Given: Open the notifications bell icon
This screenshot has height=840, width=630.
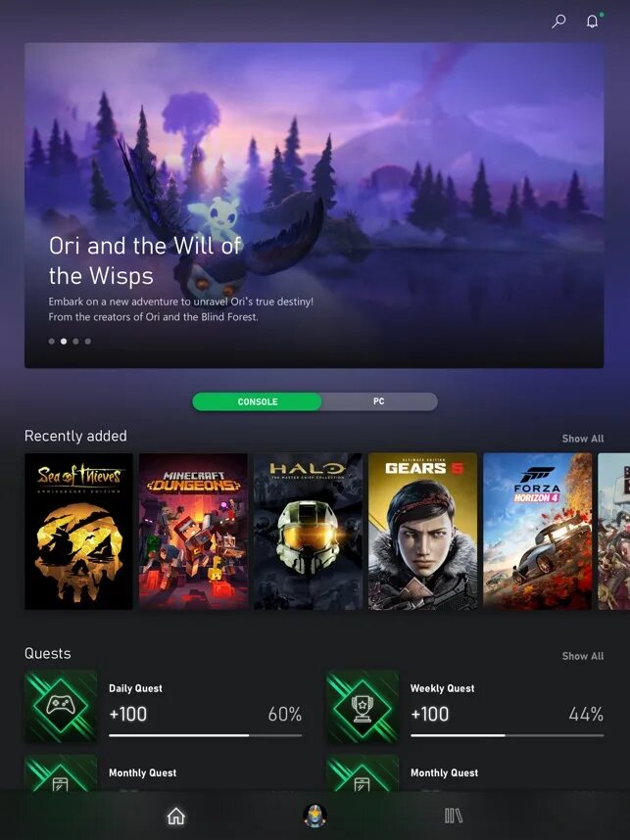Looking at the screenshot, I should tap(593, 21).
